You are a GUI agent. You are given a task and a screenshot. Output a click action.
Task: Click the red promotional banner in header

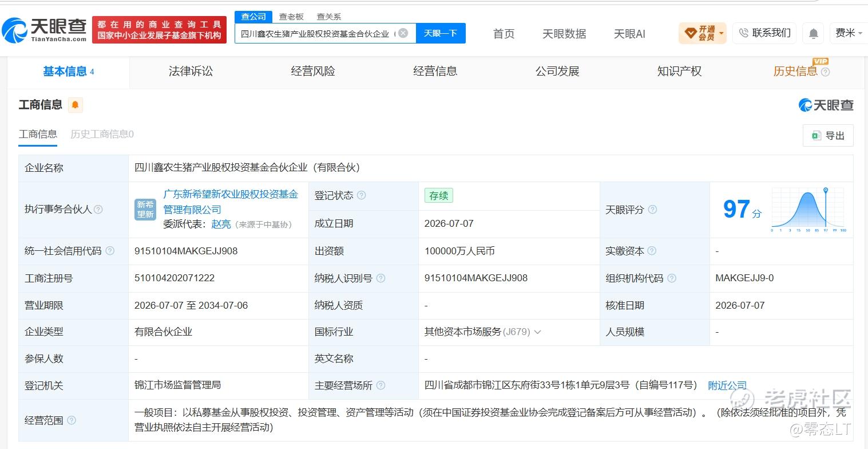point(159,30)
